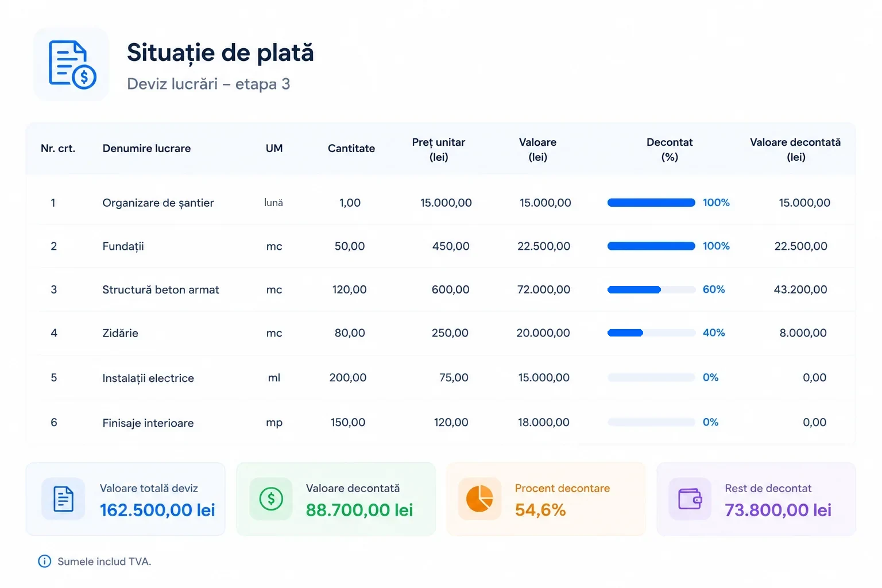The image size is (882, 588).
Task: Click value 72.000,00 for Structură beton armat
Action: (x=544, y=289)
